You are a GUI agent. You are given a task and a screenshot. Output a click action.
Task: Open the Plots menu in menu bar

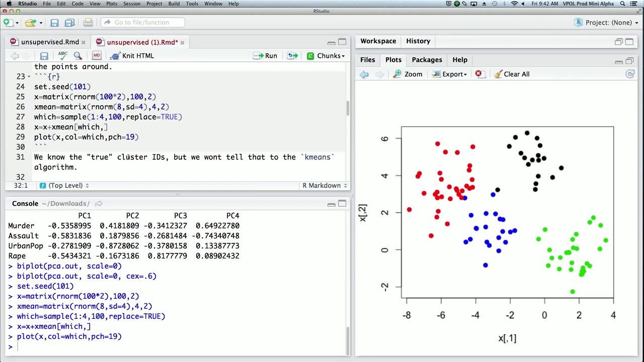112,4
